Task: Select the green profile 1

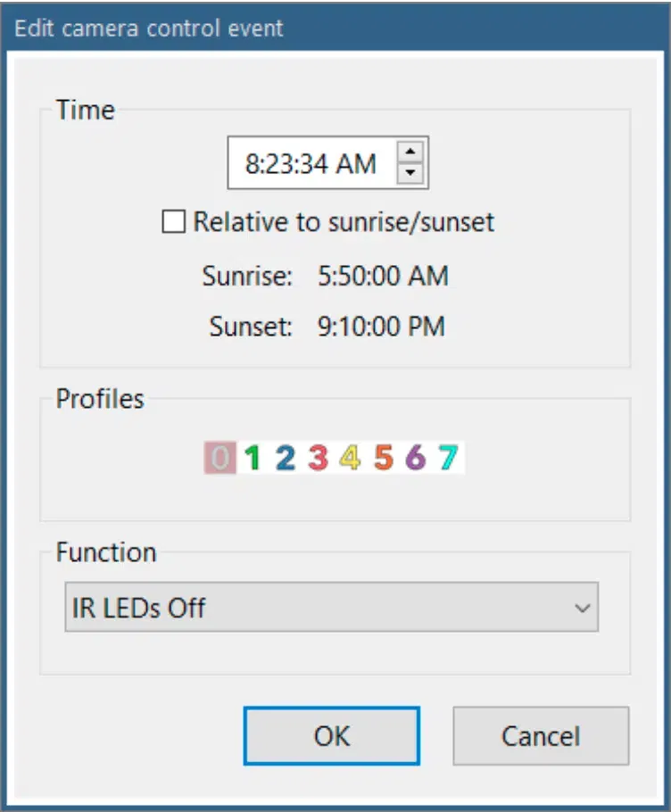Action: [253, 459]
